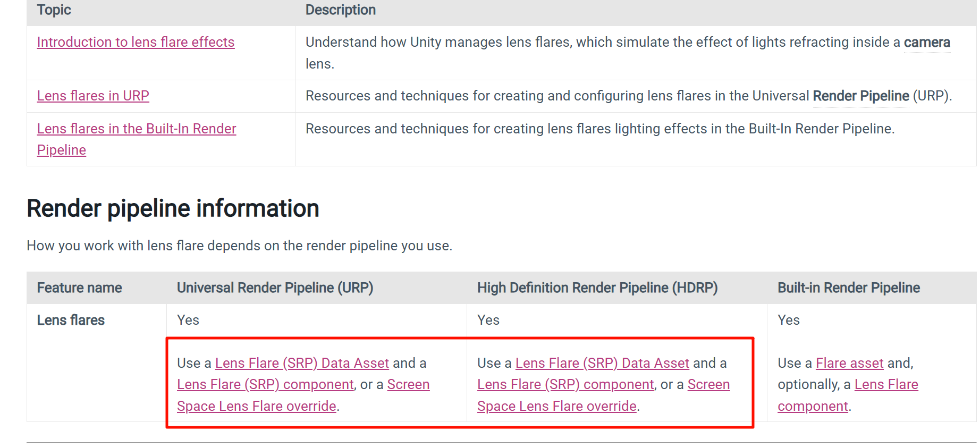Open Lens flares in the Built-In Render Pipeline link
Screen dimensions: 980x447
pyautogui.click(x=137, y=139)
